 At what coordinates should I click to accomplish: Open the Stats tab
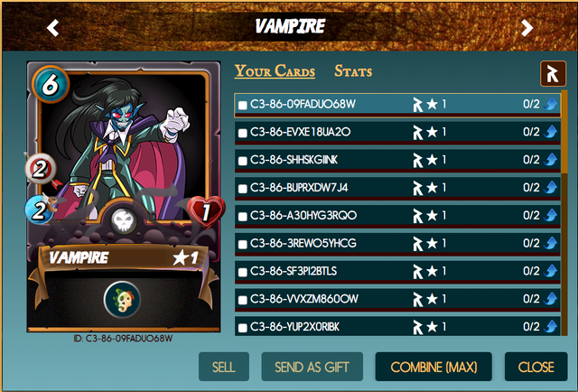click(353, 71)
